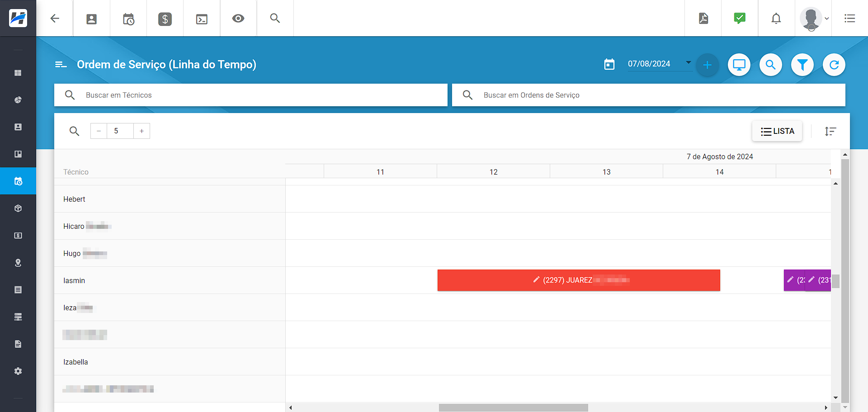Toggle the sort order icon beside LISTA
The image size is (868, 412).
(830, 131)
